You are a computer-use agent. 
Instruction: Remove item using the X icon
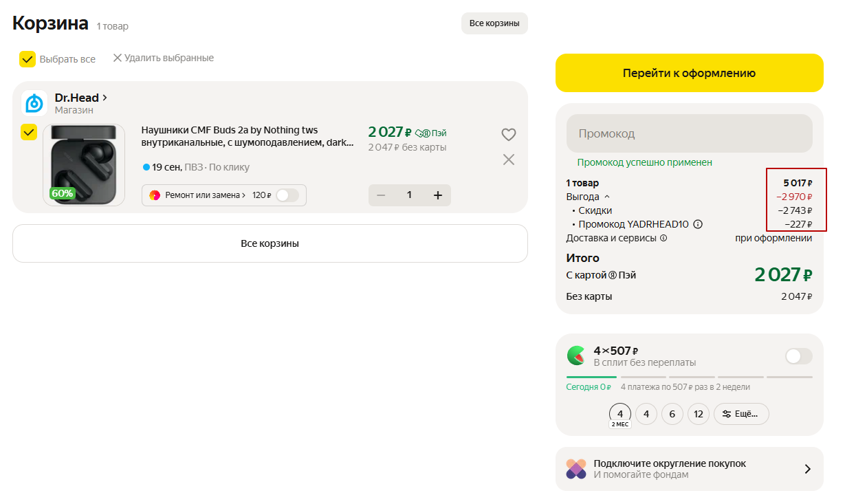click(x=508, y=160)
